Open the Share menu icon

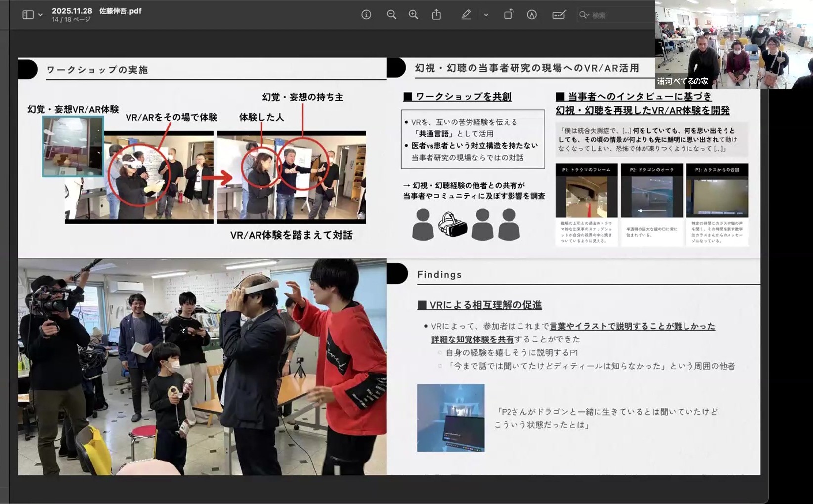(436, 15)
